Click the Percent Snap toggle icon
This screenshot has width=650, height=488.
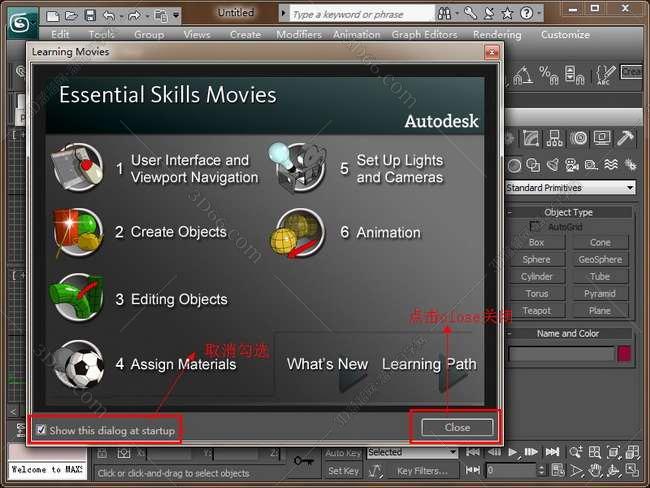tap(548, 75)
